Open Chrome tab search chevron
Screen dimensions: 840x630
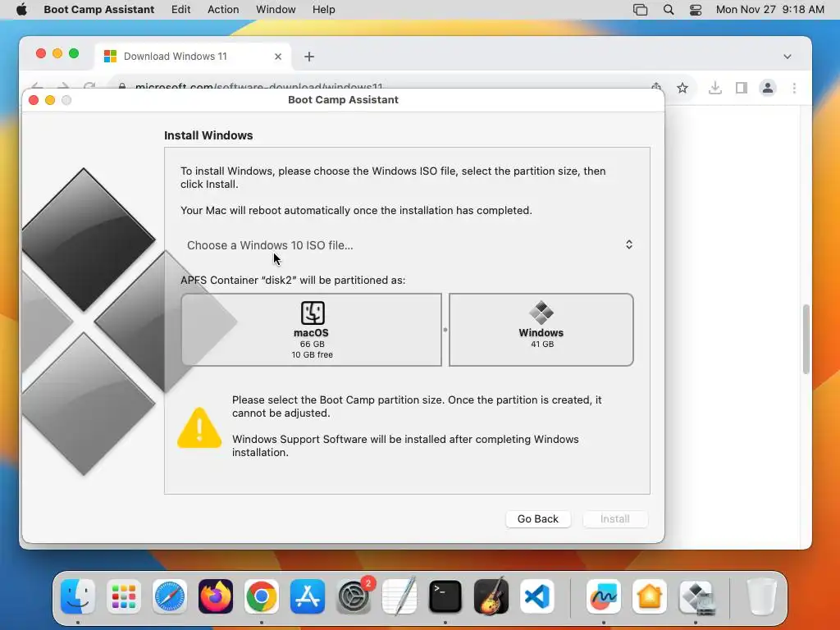[787, 57]
